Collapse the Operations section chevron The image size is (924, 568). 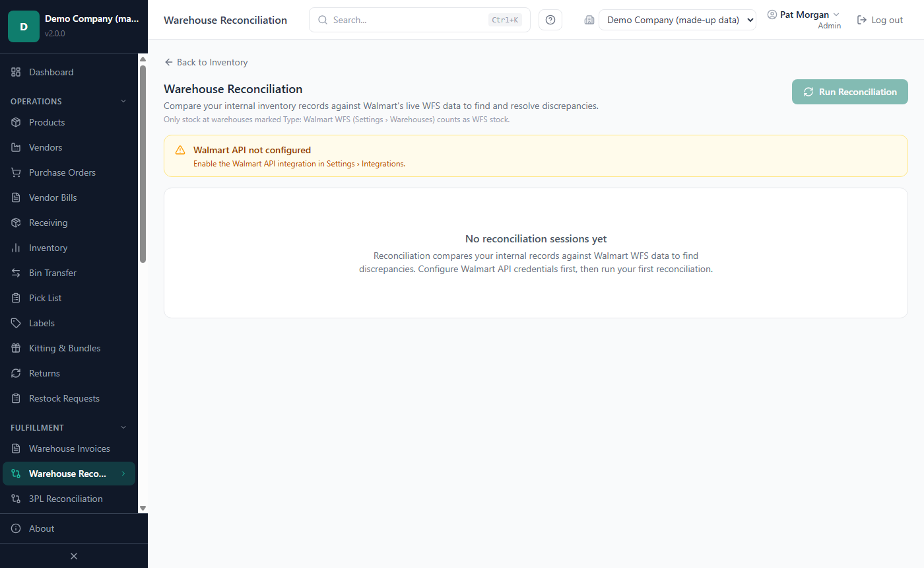tap(123, 101)
